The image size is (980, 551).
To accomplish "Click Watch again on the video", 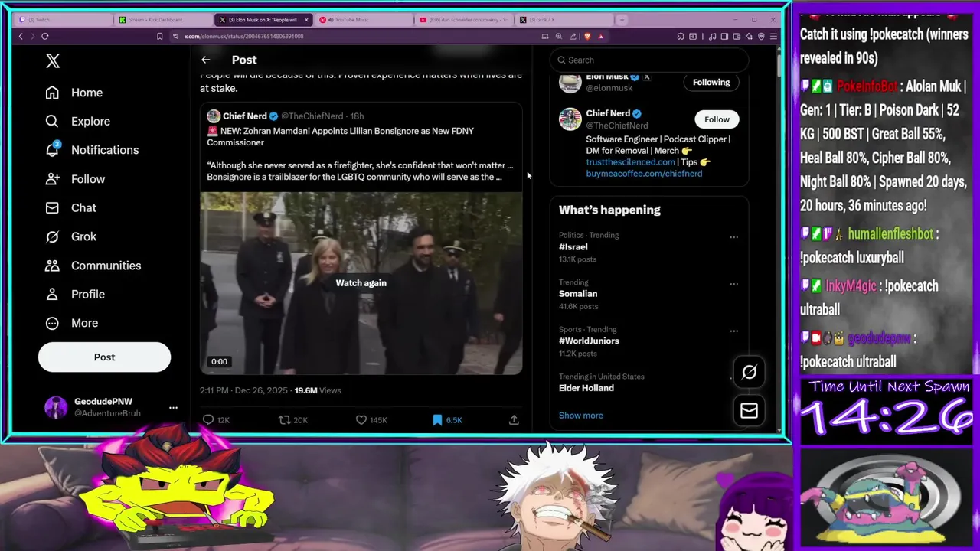I will 361,283.
